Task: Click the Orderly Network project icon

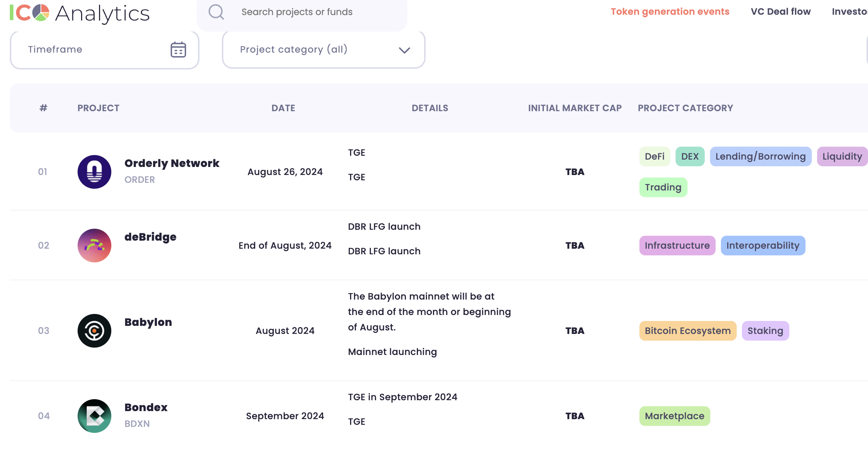Action: (x=93, y=171)
